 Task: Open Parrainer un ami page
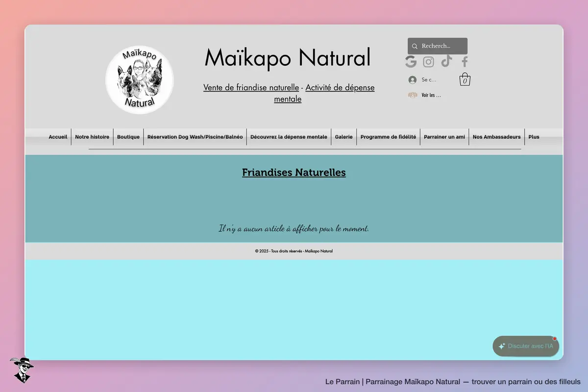[x=444, y=137]
